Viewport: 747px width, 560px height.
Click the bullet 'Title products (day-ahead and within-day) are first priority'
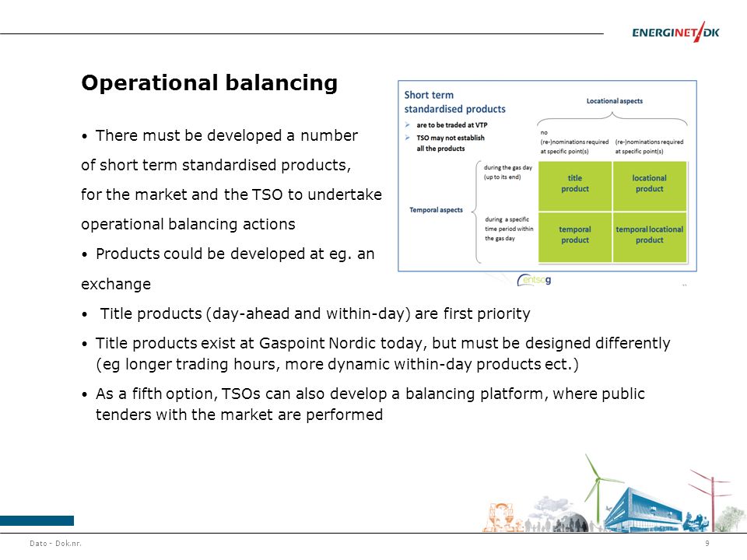pos(306,313)
